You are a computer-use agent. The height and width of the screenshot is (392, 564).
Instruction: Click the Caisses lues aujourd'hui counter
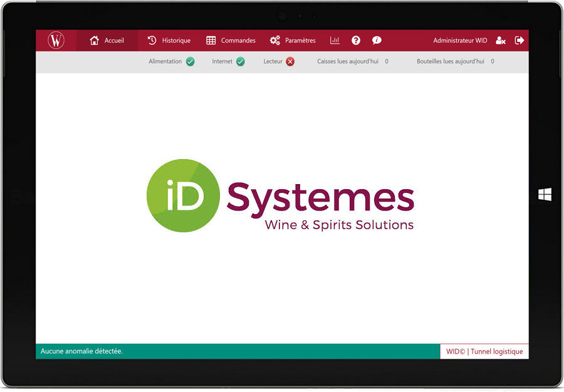[352, 61]
